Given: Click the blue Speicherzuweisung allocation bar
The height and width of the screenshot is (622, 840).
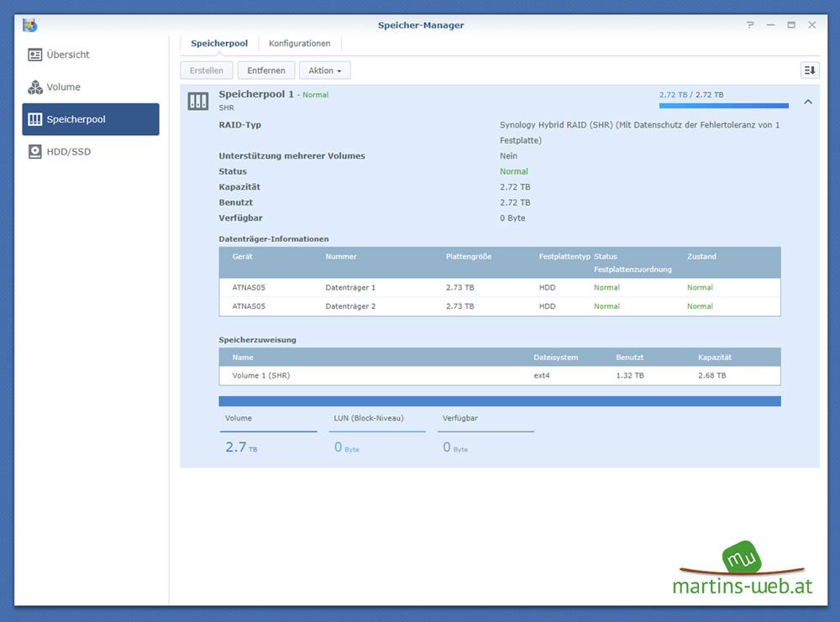Looking at the screenshot, I should pos(500,401).
